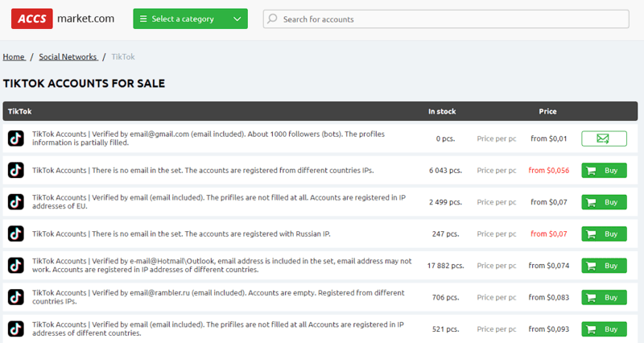Click the 706 pcs. stock value
This screenshot has width=644, height=343.
[x=446, y=297]
